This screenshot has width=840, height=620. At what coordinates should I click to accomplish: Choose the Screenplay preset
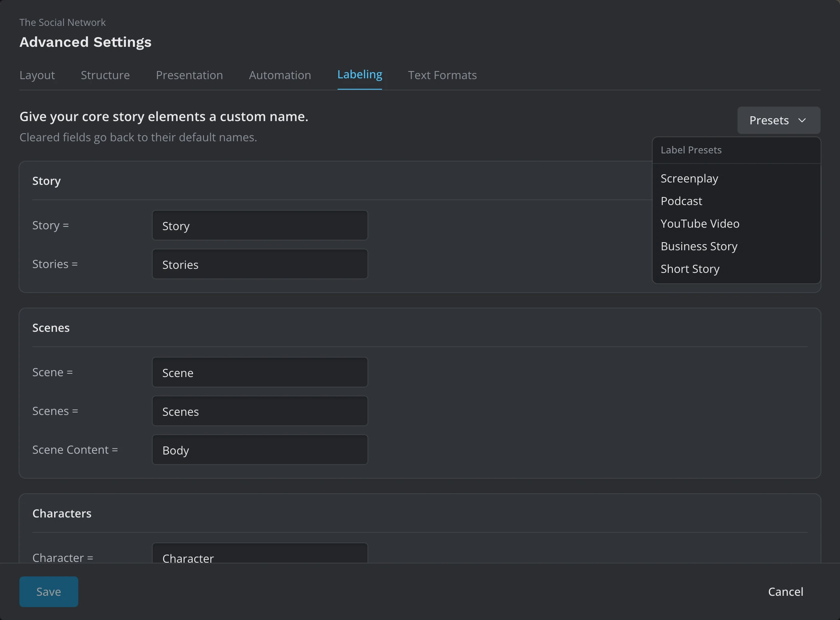[x=736, y=178]
